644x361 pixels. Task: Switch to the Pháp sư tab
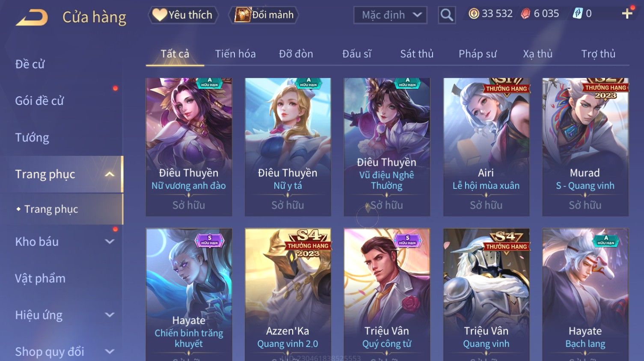(478, 54)
